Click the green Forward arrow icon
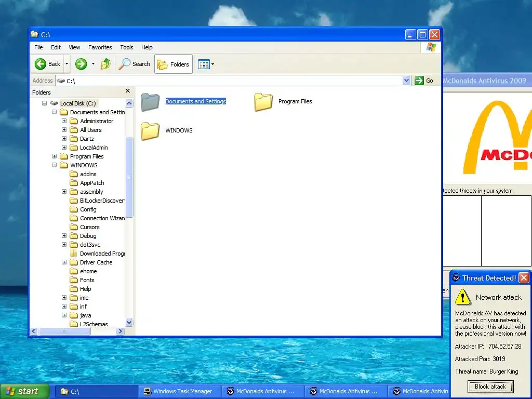 pyautogui.click(x=81, y=64)
